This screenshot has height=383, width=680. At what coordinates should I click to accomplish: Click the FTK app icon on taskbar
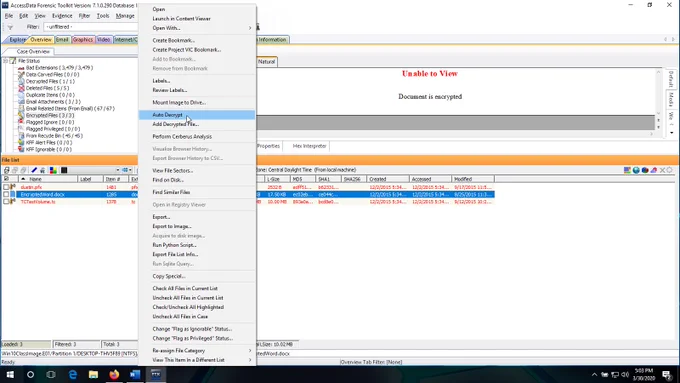click(156, 374)
